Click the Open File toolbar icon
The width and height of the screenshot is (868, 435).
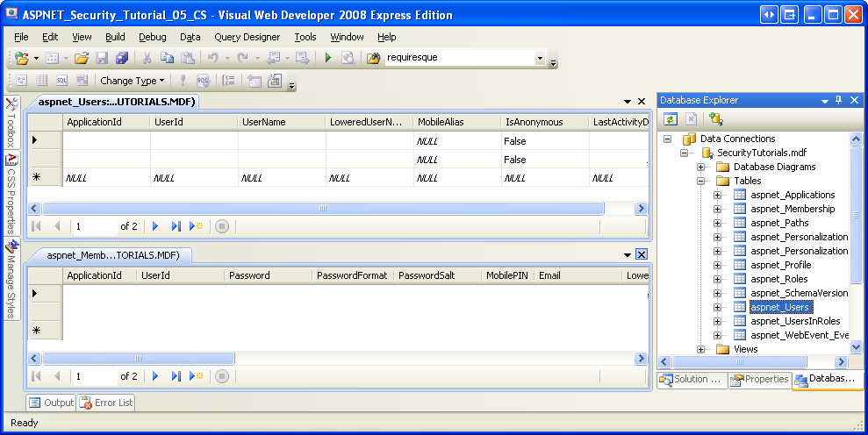(81, 58)
